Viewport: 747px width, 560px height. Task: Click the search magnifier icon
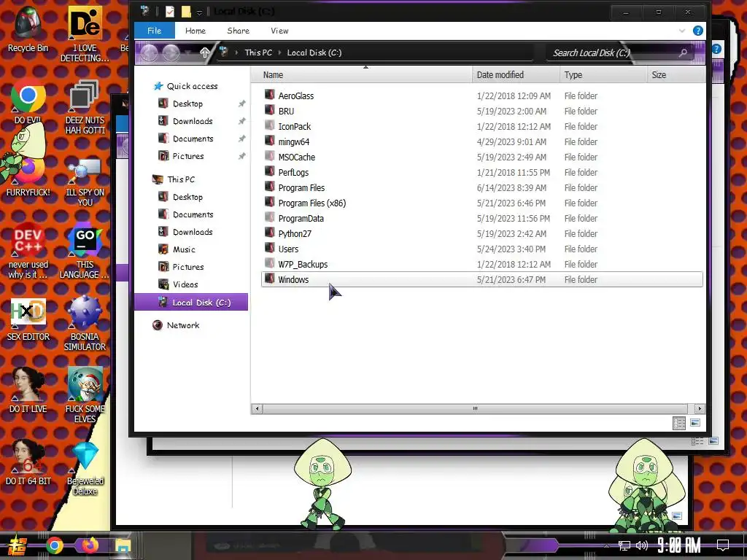pyautogui.click(x=683, y=52)
